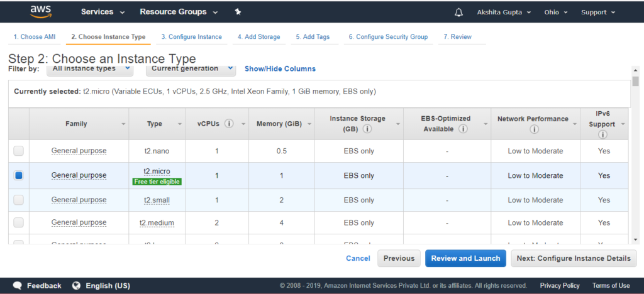This screenshot has height=294, width=644.
Task: Click the Feedback speech bubble icon
Action: click(17, 285)
